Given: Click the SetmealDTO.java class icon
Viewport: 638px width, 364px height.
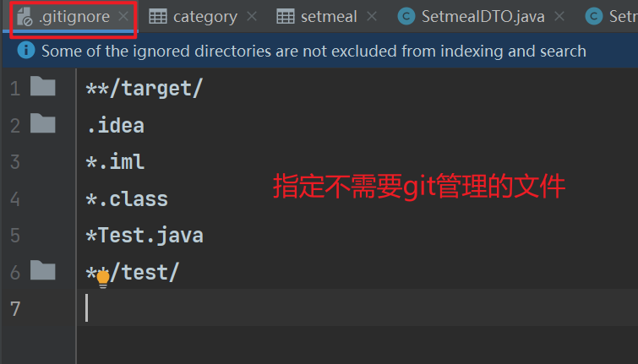Looking at the screenshot, I should 407,16.
